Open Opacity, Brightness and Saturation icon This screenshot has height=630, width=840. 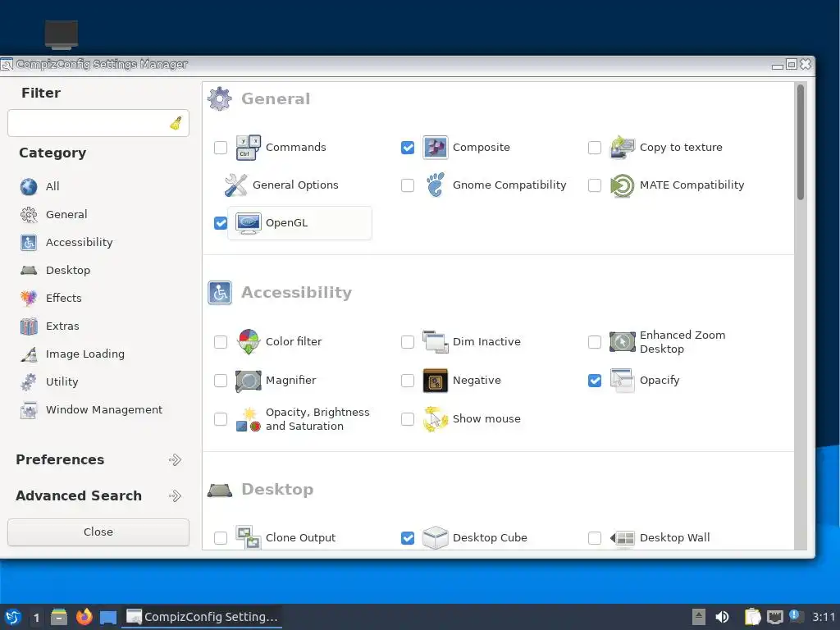tap(248, 419)
